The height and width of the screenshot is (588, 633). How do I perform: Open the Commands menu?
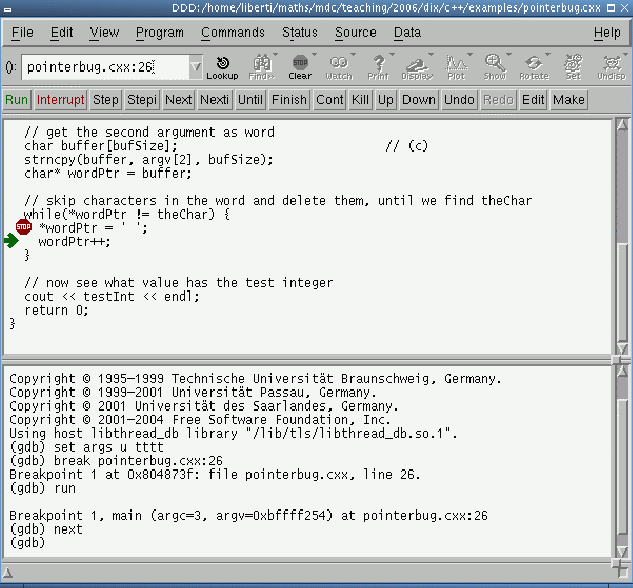[x=233, y=32]
